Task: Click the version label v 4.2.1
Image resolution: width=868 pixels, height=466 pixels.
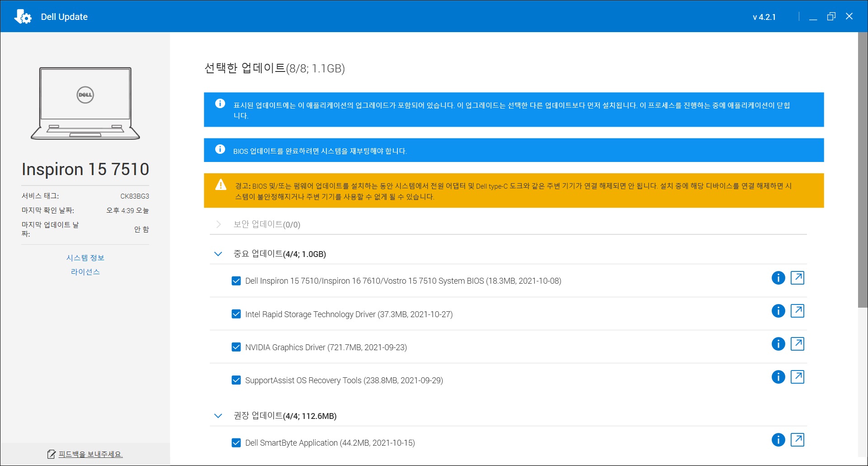Action: point(764,17)
